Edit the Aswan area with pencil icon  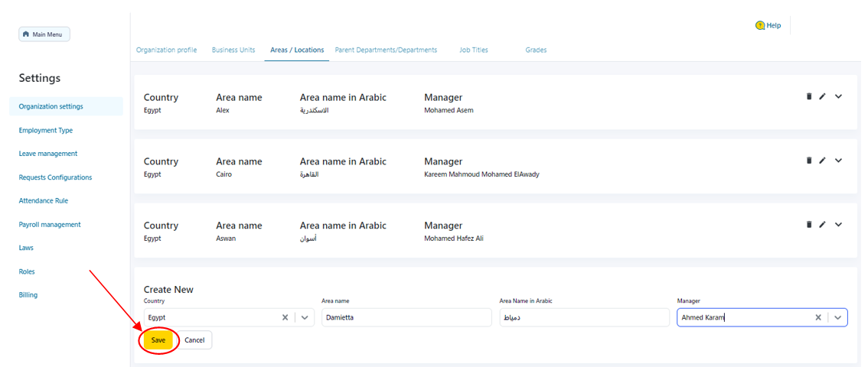[x=822, y=224]
